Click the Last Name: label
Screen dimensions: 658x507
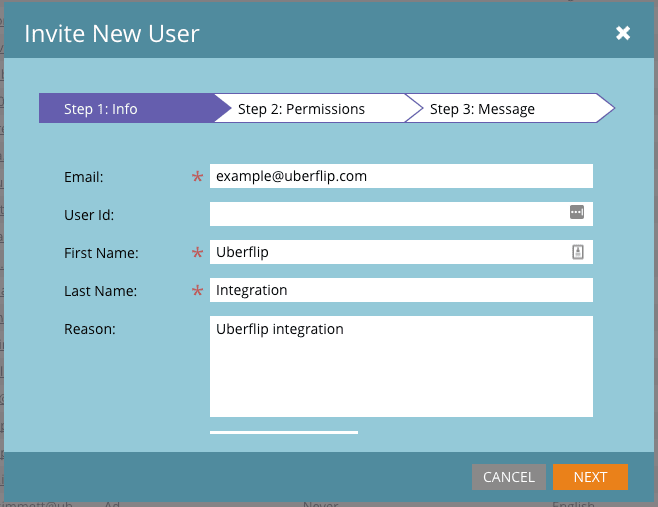[x=100, y=291]
